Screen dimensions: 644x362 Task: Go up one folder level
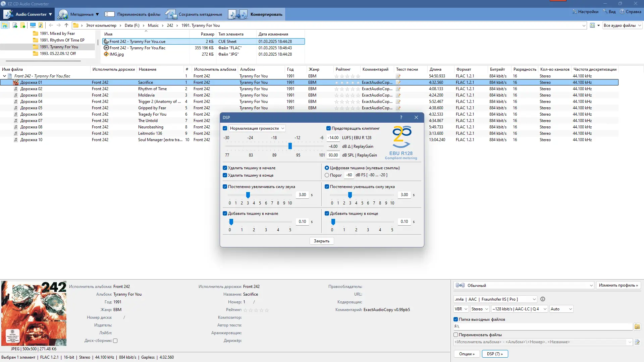pyautogui.click(x=66, y=25)
